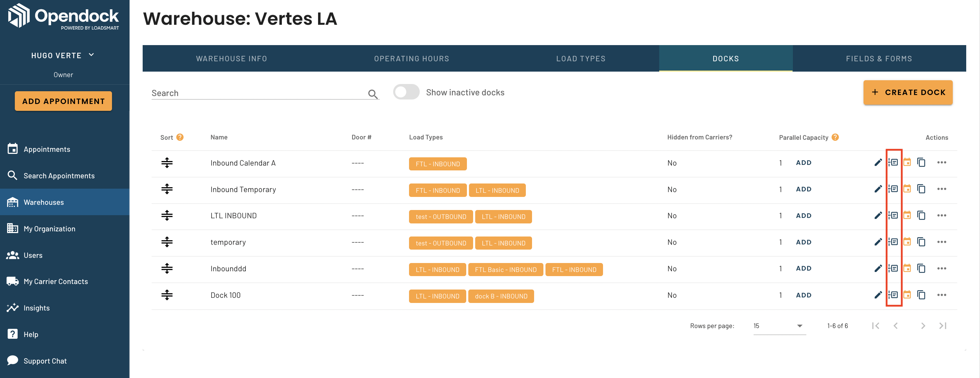Click 'FTL Basic - INBOUND' tag on Inbounddd
The width and height of the screenshot is (980, 378).
point(506,270)
